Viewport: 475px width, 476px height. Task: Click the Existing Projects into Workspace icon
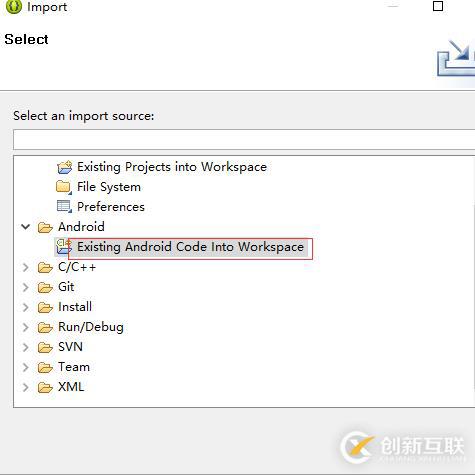pos(64,167)
